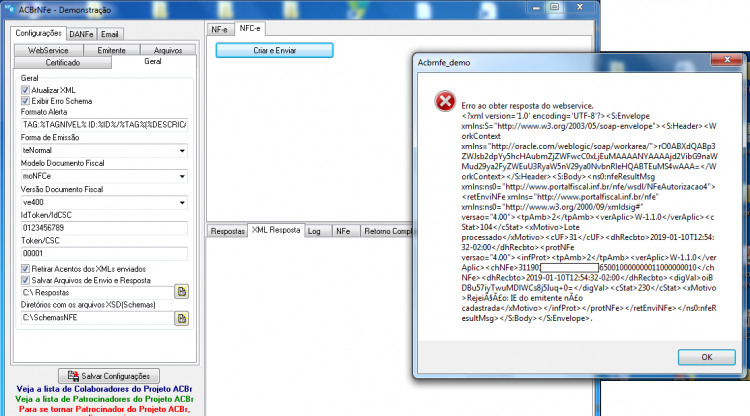
Task: Toggle Atualizar XML checkbox
Action: point(25,90)
